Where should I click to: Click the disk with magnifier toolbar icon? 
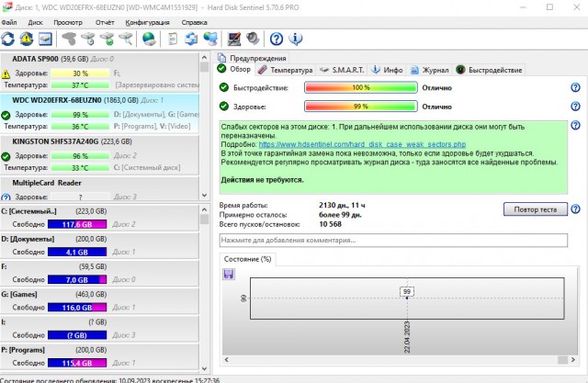pos(126,39)
